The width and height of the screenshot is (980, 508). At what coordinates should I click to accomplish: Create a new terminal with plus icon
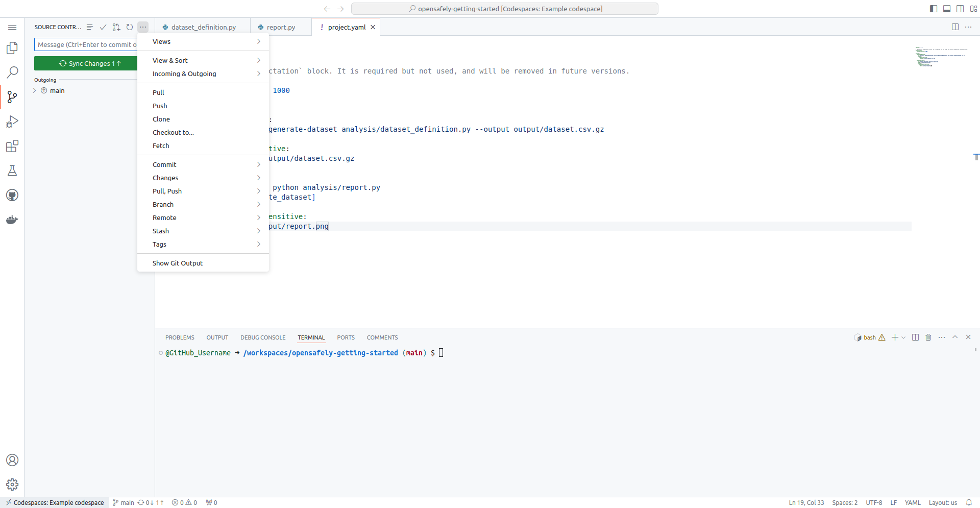coord(895,337)
